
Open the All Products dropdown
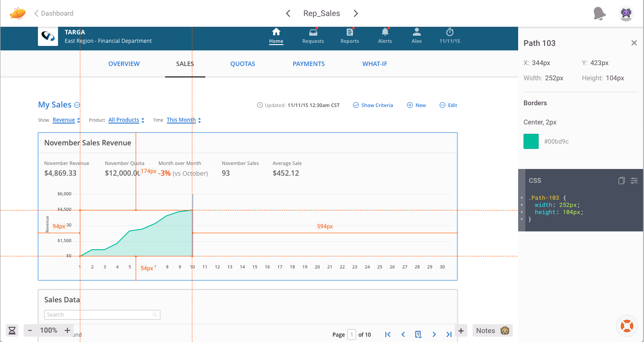pyautogui.click(x=126, y=120)
